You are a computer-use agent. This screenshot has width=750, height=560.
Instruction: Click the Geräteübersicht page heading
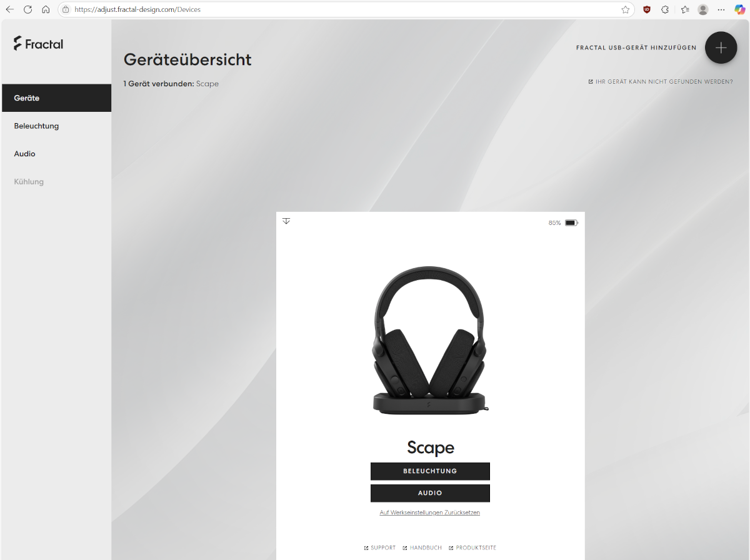click(x=187, y=60)
